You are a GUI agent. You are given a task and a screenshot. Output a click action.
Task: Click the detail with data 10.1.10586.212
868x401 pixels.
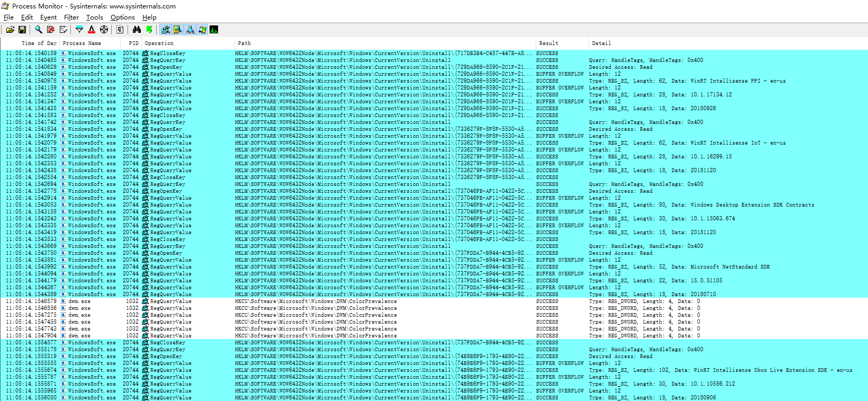pos(662,384)
